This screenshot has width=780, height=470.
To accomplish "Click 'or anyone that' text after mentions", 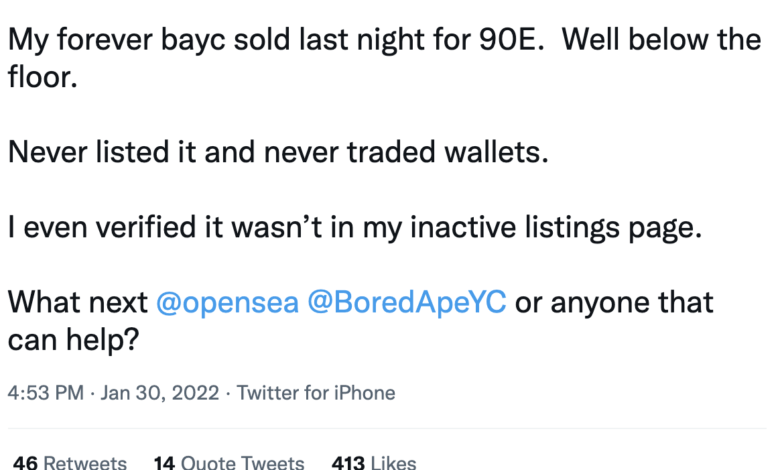I will click(x=614, y=302).
